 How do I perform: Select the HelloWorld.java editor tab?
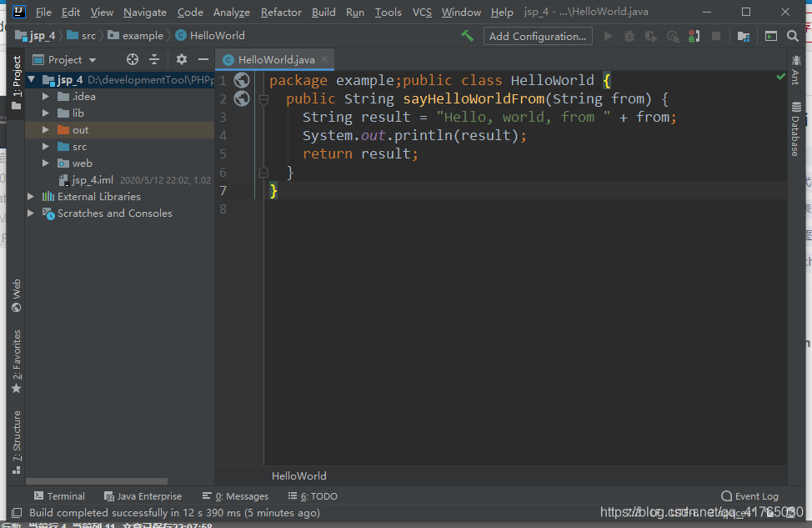(275, 59)
